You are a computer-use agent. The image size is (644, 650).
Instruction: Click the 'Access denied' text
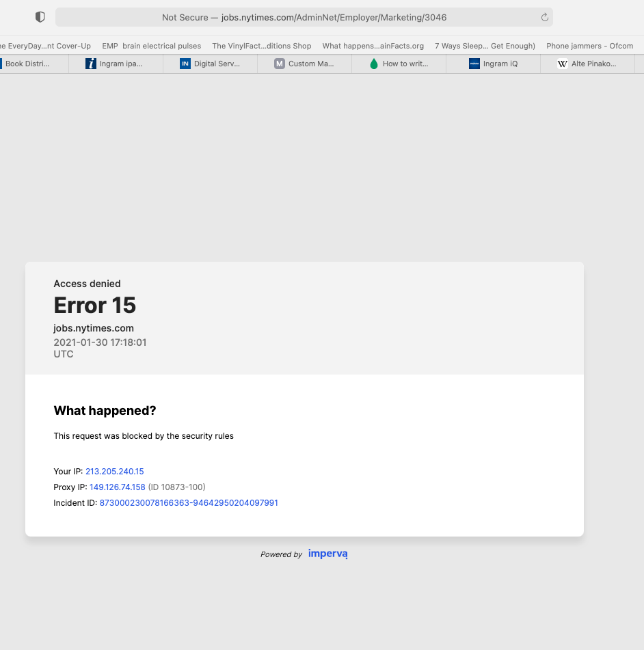coord(87,284)
